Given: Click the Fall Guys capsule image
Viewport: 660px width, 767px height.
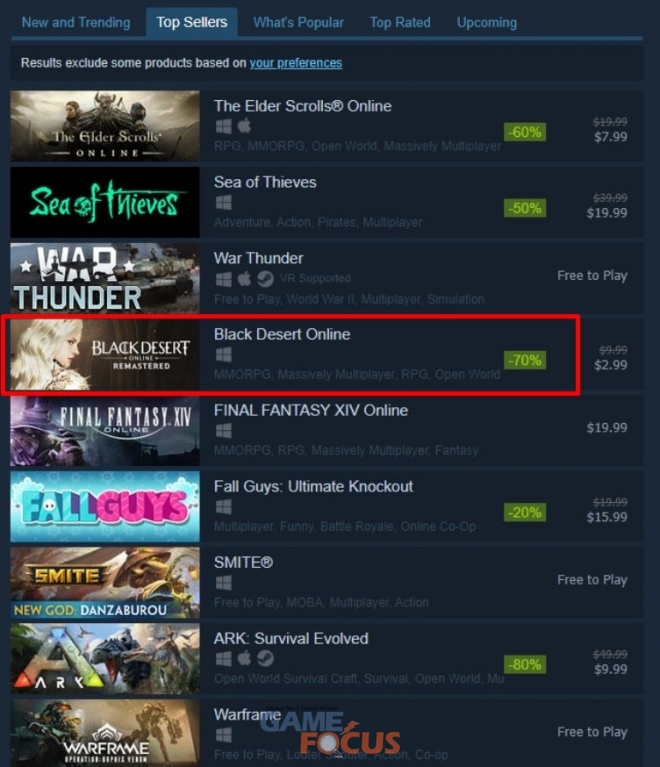Looking at the screenshot, I should pos(105,506).
